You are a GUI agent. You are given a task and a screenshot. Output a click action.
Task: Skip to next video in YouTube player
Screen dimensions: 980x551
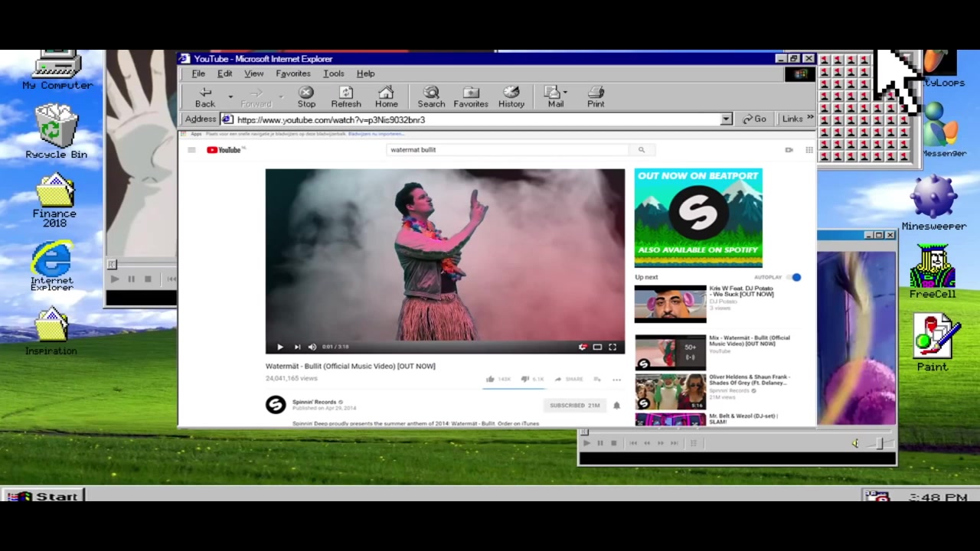(x=297, y=347)
